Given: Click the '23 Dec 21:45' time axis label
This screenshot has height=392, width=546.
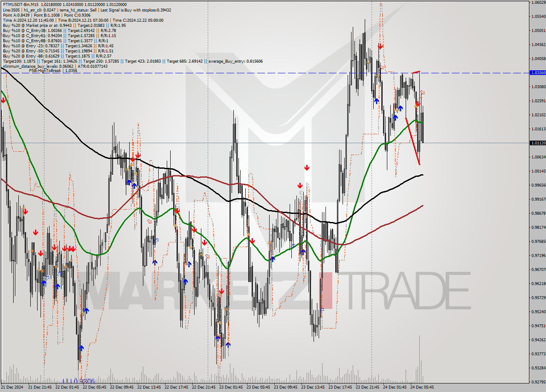Looking at the screenshot, I should pos(367,387).
